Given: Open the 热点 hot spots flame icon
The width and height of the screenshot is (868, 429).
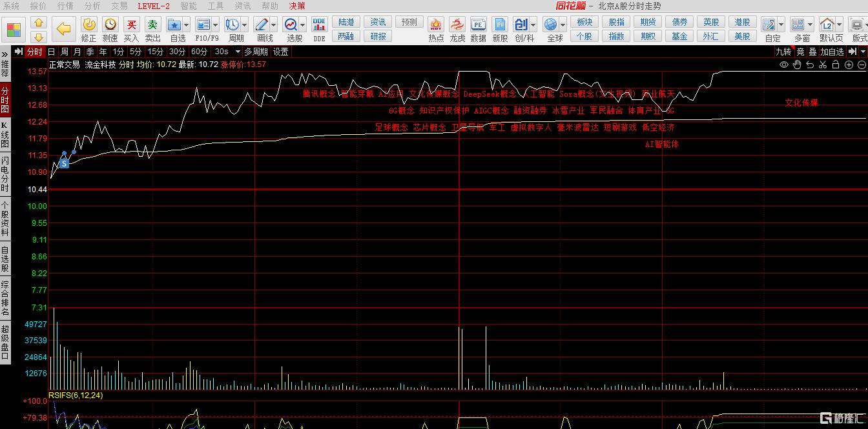Looking at the screenshot, I should tap(436, 25).
